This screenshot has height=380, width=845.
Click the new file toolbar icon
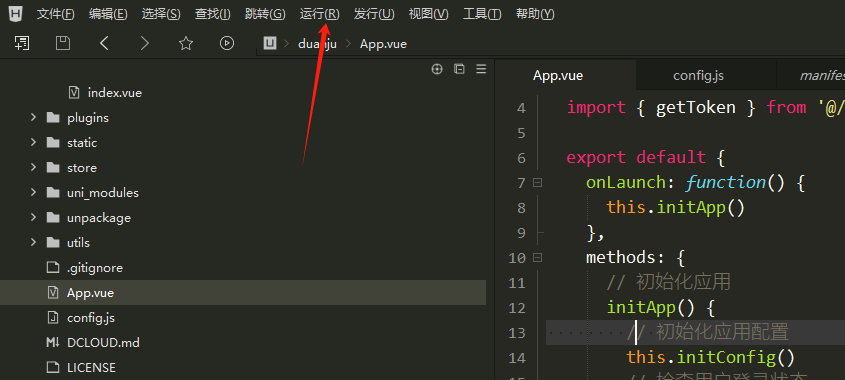[22, 43]
